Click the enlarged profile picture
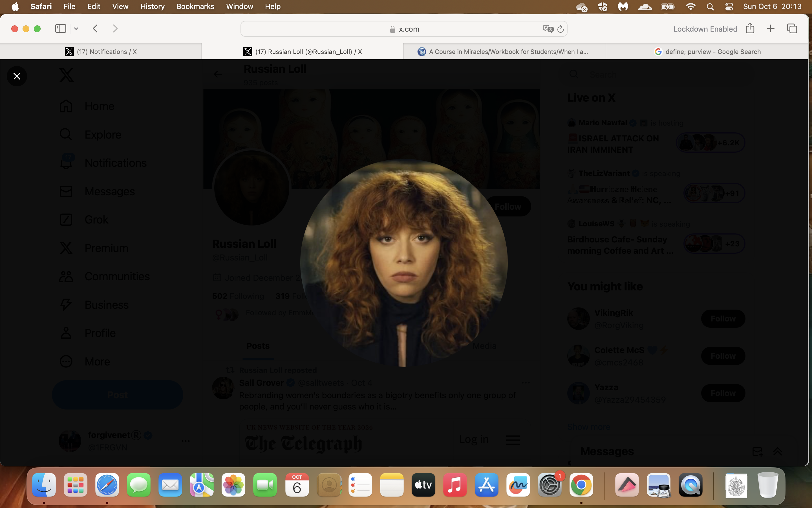Image resolution: width=812 pixels, height=508 pixels. [x=404, y=263]
